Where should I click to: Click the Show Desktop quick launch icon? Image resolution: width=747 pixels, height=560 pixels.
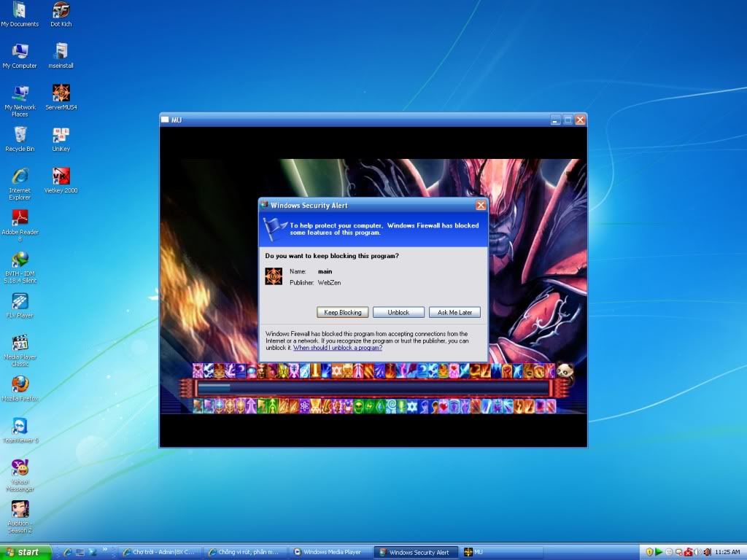tap(80, 553)
